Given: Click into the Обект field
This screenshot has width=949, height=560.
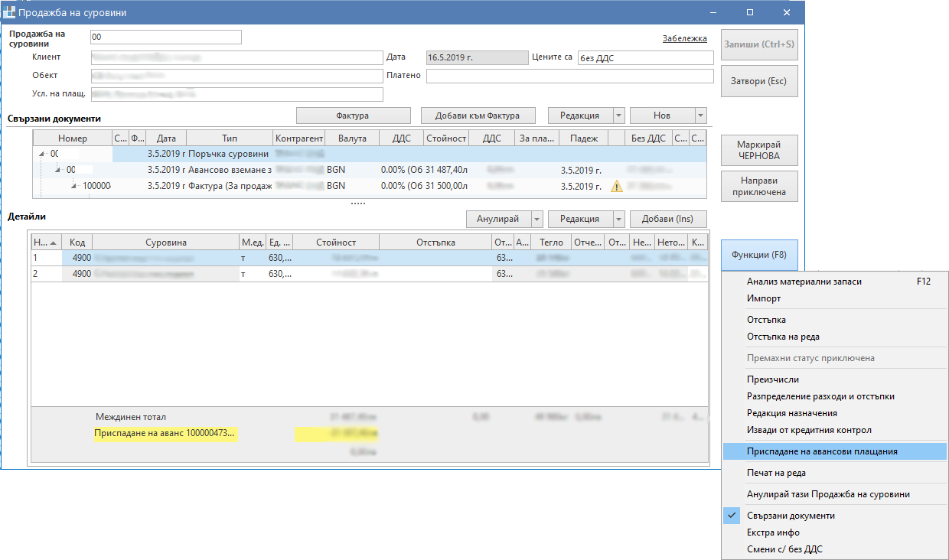Looking at the screenshot, I should (236, 76).
